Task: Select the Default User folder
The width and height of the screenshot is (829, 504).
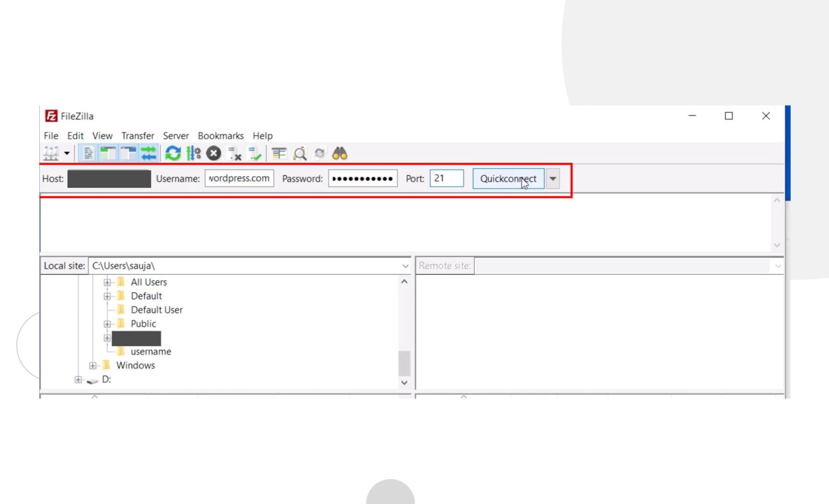Action: [156, 309]
